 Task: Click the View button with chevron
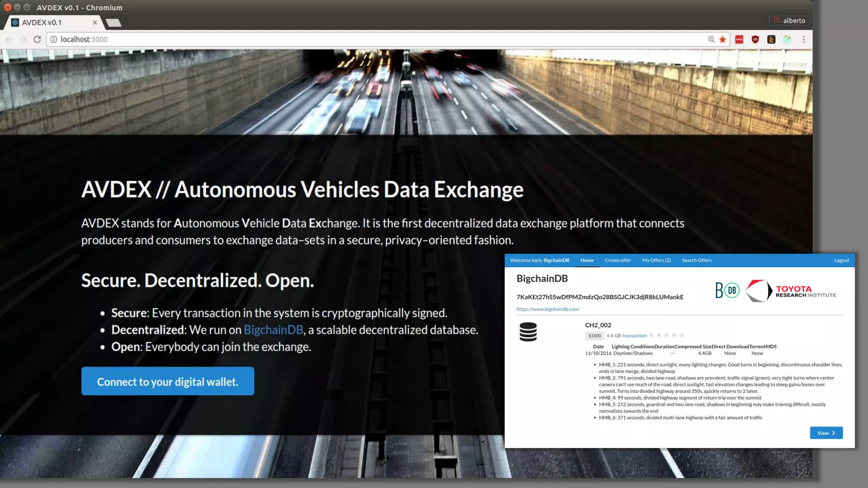[x=826, y=433]
